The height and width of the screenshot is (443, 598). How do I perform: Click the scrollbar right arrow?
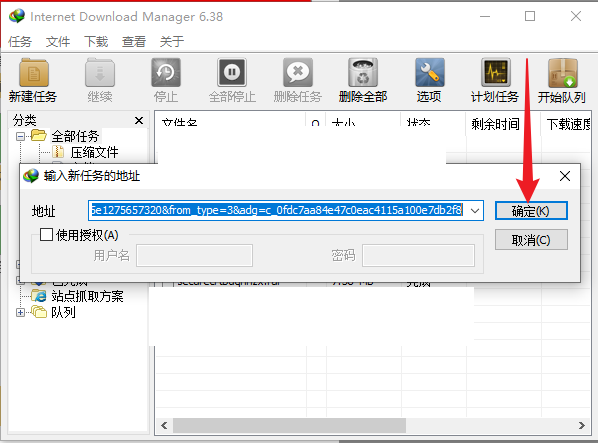pyautogui.click(x=581, y=425)
